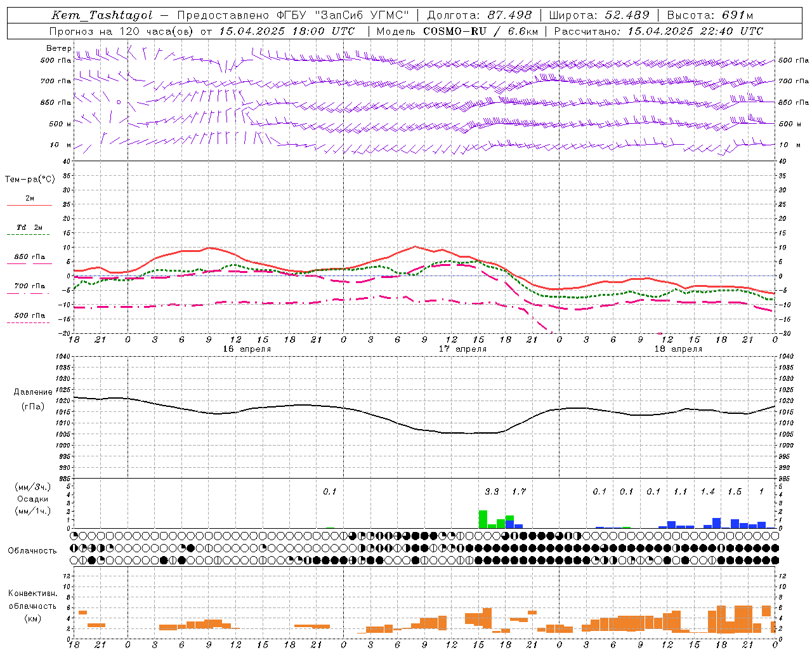Select the 1.1 precipitation total

[680, 491]
